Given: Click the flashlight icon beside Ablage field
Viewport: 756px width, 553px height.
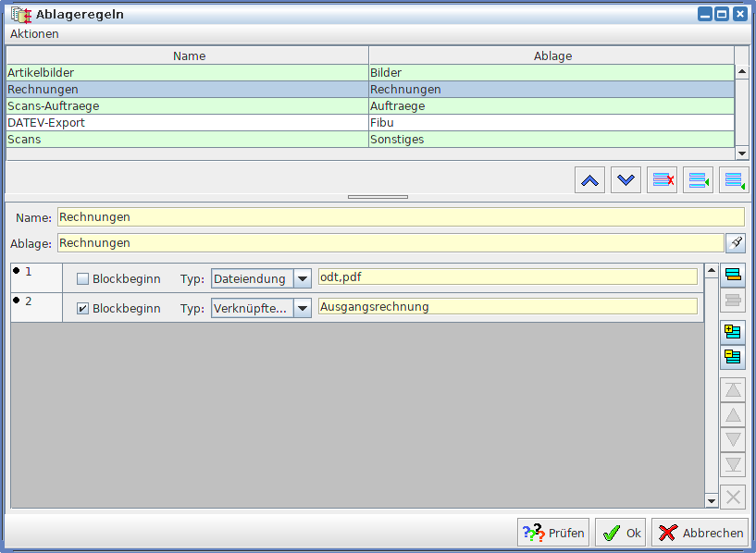Looking at the screenshot, I should (736, 243).
